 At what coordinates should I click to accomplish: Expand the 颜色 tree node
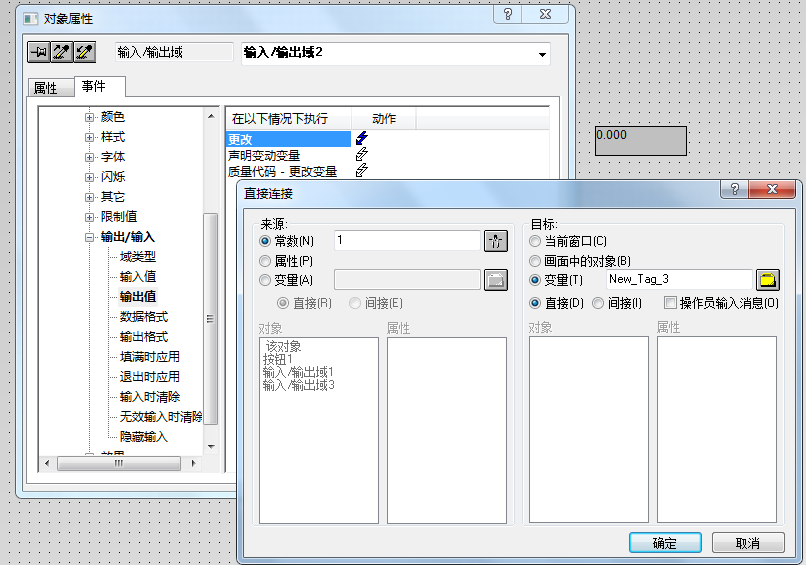pos(89,117)
